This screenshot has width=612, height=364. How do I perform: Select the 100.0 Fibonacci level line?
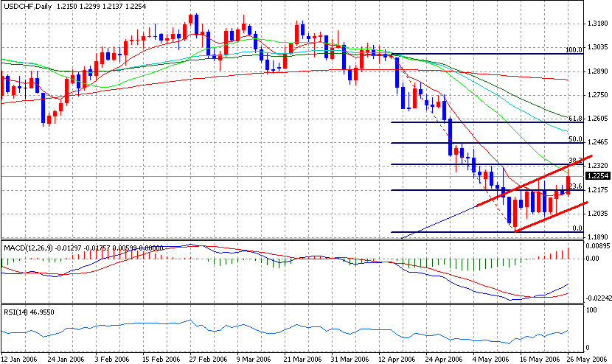(487, 55)
